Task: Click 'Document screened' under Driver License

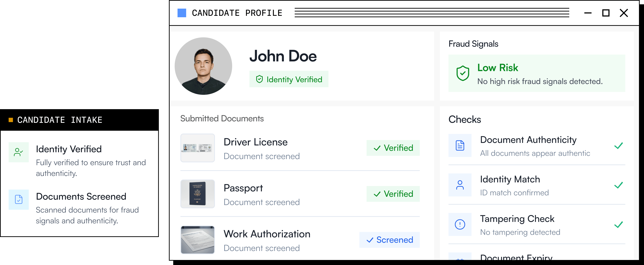Action: pyautogui.click(x=261, y=156)
